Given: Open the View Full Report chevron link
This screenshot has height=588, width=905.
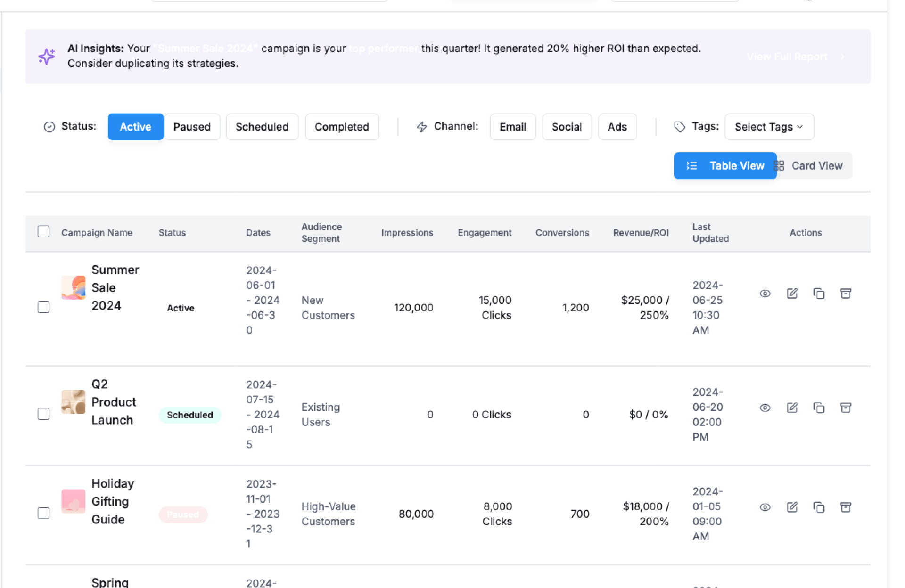Looking at the screenshot, I should (x=842, y=57).
